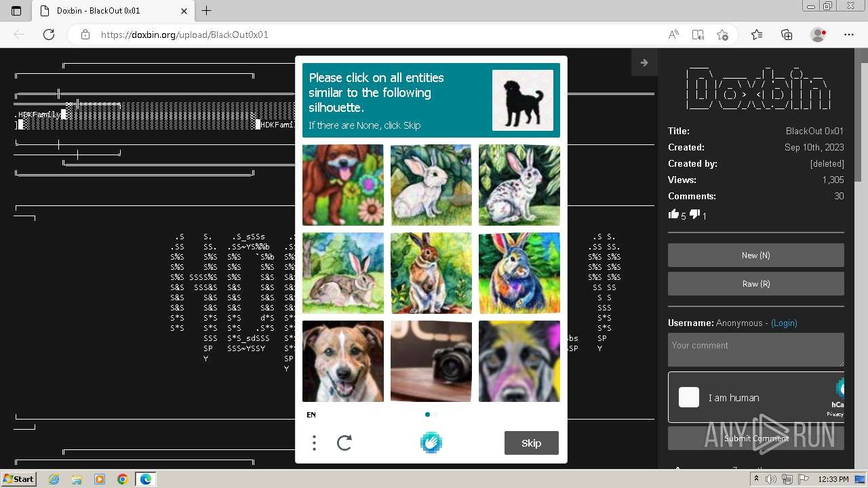
Task: Open the Login link
Action: (x=784, y=323)
